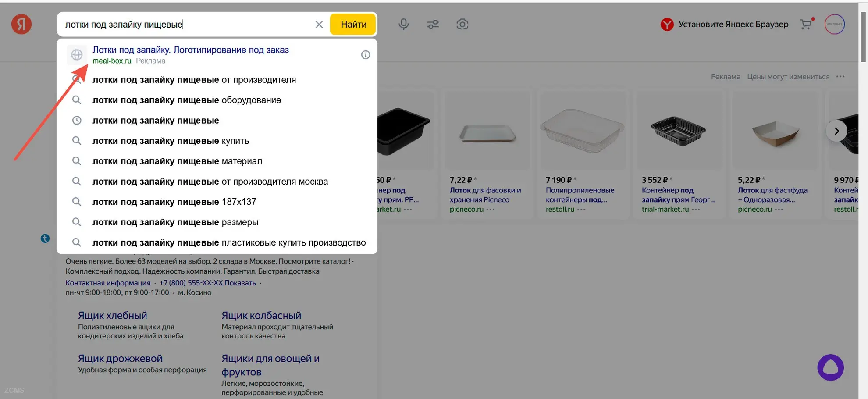
Task: Open search settings sliders icon
Action: (433, 24)
